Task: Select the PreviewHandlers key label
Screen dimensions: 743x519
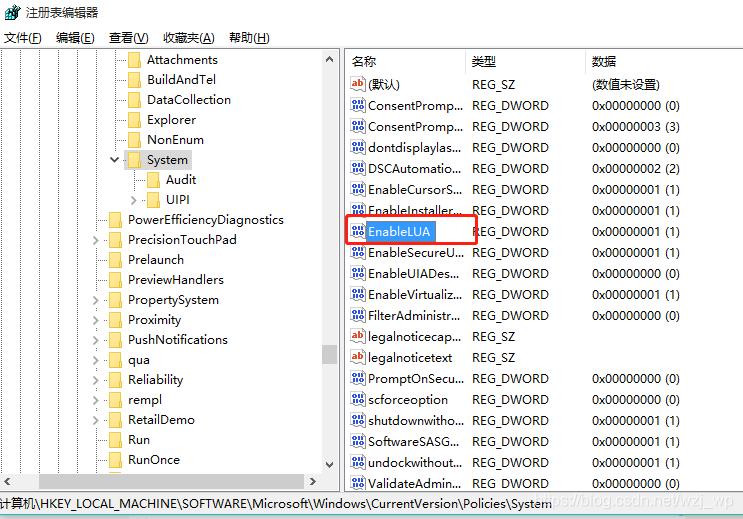Action: (176, 280)
